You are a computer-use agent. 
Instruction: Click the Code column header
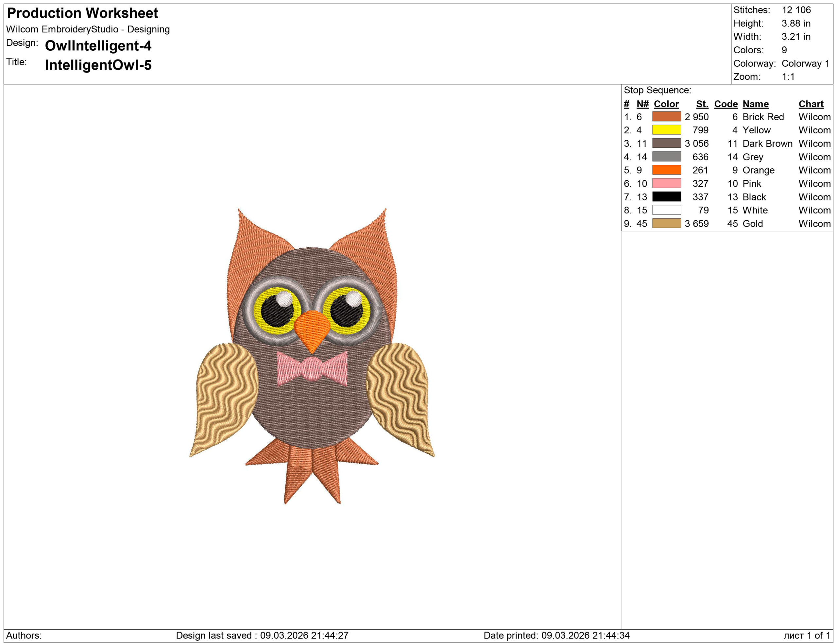[726, 104]
